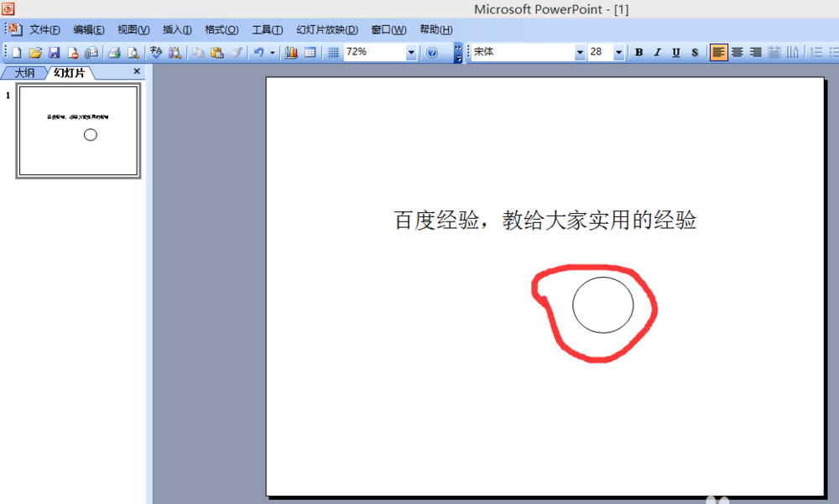Toggle Center alignment button
839x504 pixels.
[x=737, y=53]
